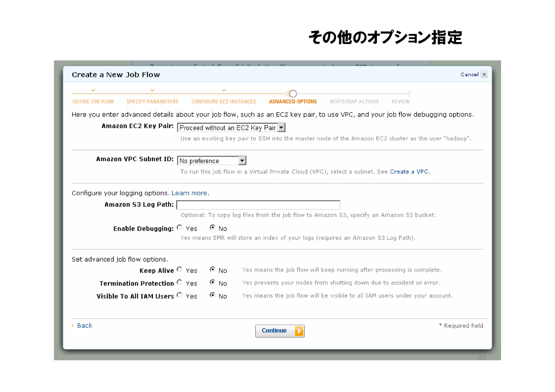Open the VPC Subnet ID dropdown
Viewport: 555px width, 392px height.
point(212,161)
